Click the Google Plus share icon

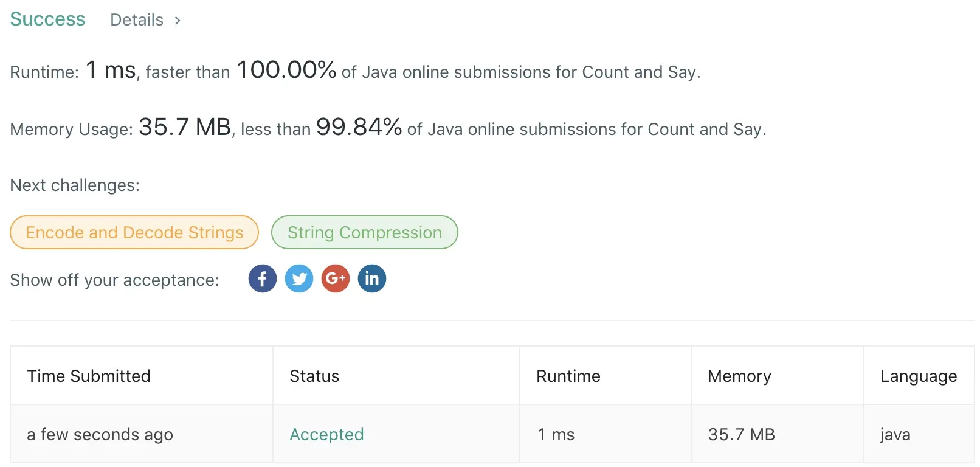[336, 279]
